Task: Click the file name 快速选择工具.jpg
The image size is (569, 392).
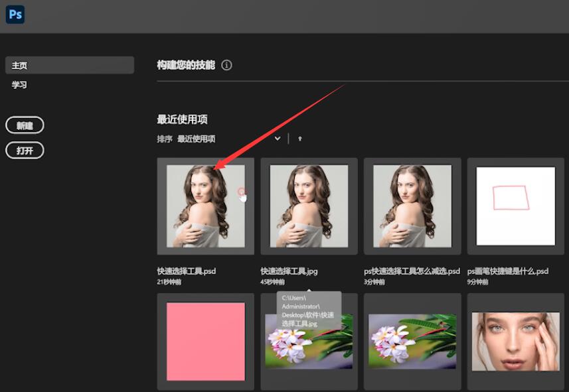Action: coord(289,271)
